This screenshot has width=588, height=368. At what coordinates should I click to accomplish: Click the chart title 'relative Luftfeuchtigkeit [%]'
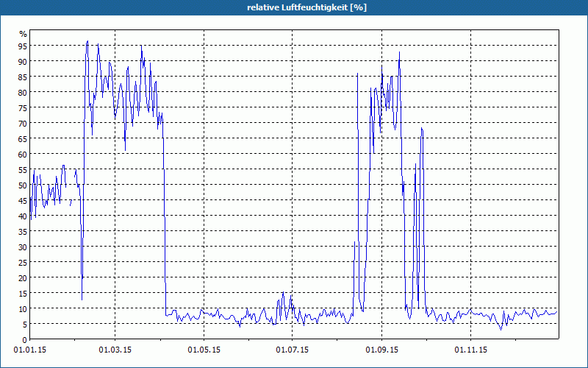click(306, 7)
